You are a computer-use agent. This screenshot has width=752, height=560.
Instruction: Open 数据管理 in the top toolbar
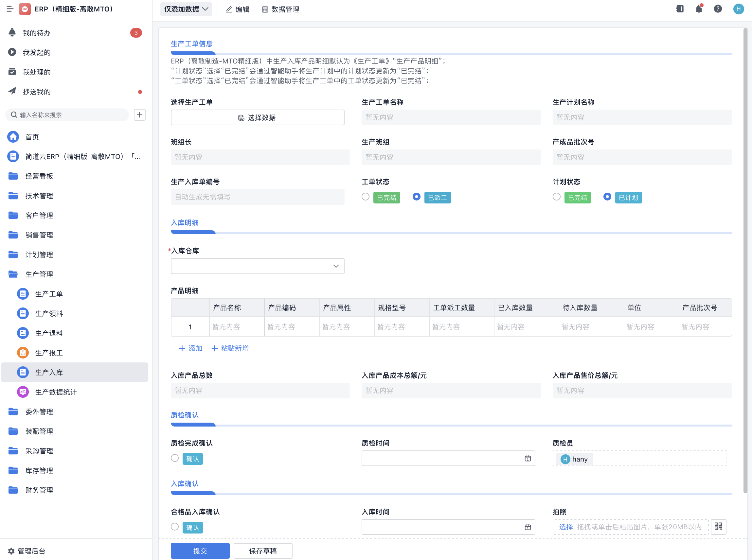[280, 9]
